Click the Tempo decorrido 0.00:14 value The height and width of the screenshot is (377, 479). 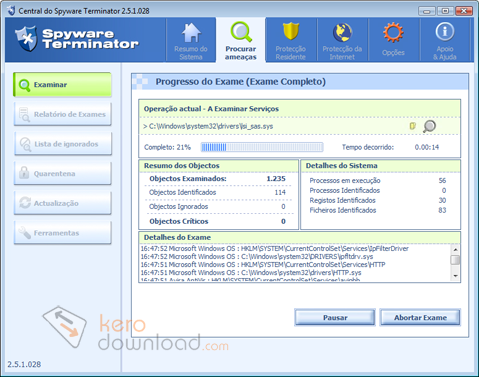click(x=427, y=147)
